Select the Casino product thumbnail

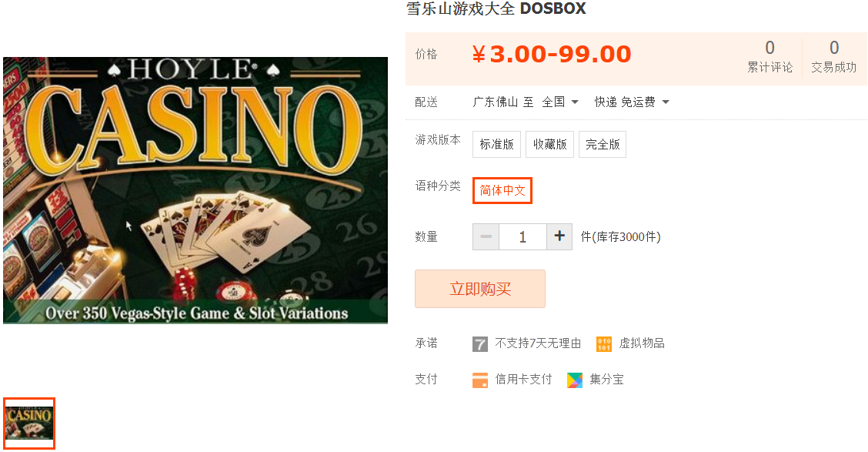28,424
